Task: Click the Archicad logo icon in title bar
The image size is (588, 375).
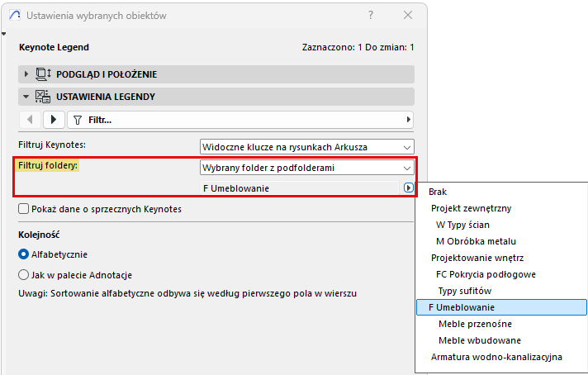Action: pos(15,16)
